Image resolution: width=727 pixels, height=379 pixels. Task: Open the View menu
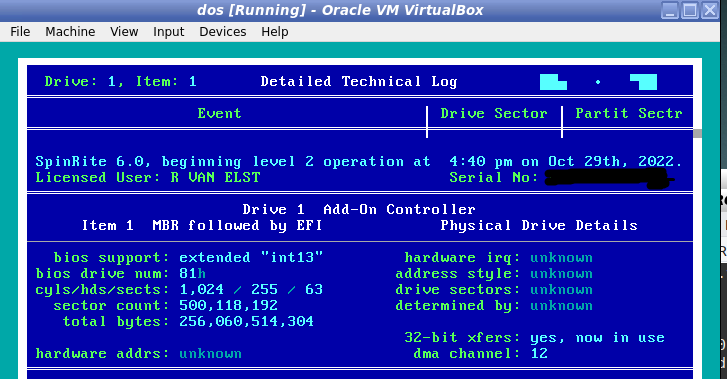(124, 32)
